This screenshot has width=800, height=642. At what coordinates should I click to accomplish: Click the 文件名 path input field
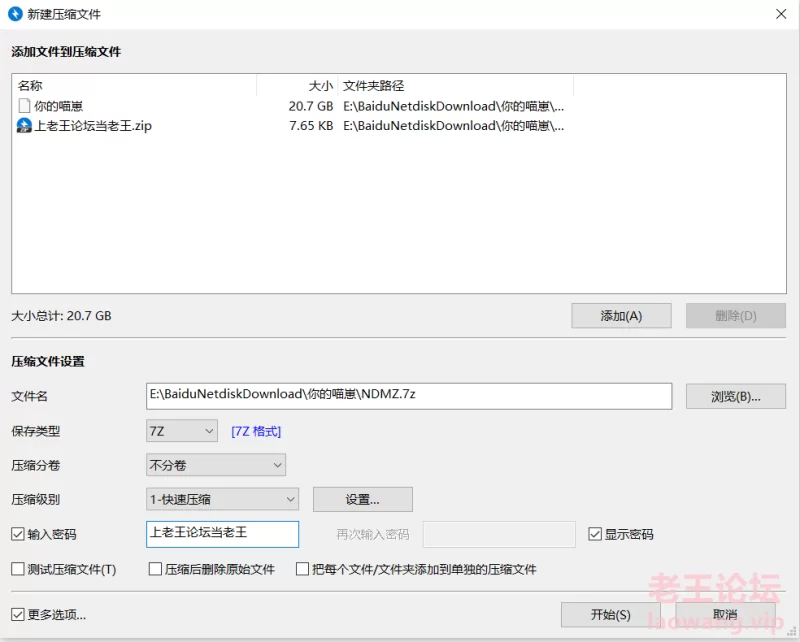409,396
